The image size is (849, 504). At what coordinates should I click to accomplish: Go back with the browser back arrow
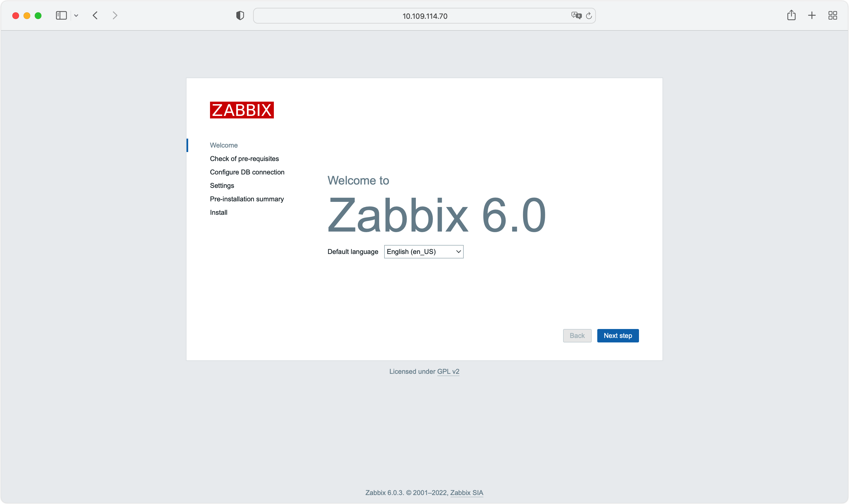coord(95,16)
